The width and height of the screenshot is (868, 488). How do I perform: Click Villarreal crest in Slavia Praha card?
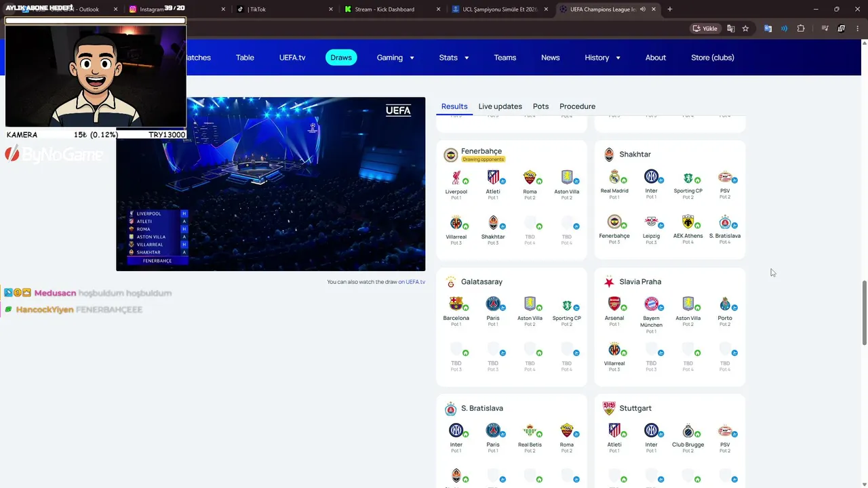point(614,350)
